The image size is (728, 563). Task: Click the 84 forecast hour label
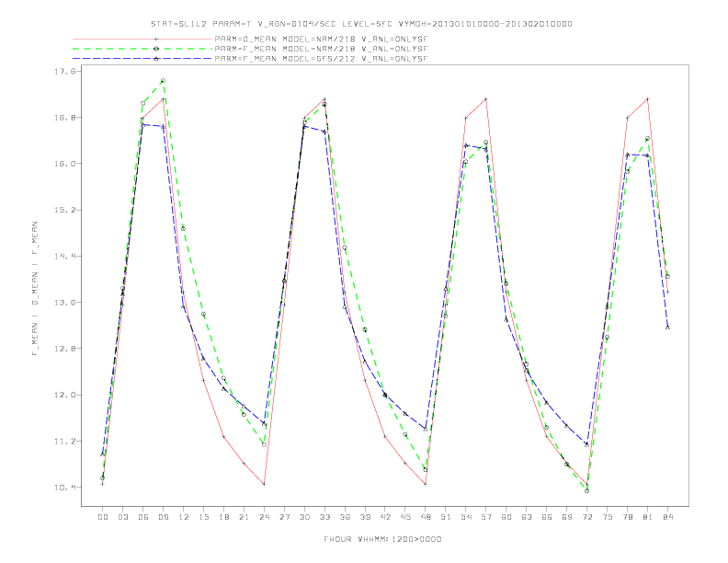(668, 517)
